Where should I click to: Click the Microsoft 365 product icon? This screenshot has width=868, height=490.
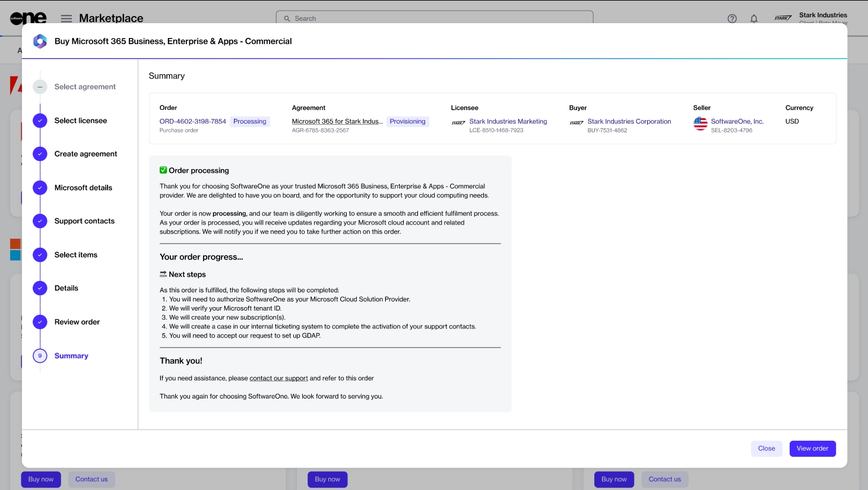coord(40,41)
